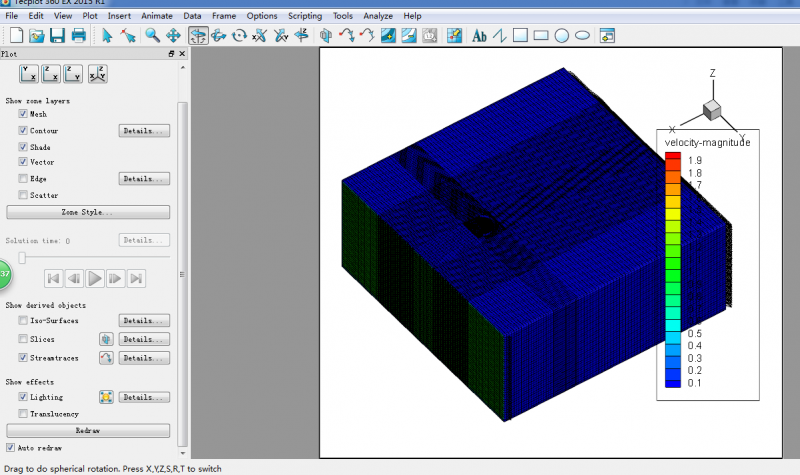Image resolution: width=800 pixels, height=475 pixels.
Task: Select the Zoom magnifier tool
Action: click(152, 36)
